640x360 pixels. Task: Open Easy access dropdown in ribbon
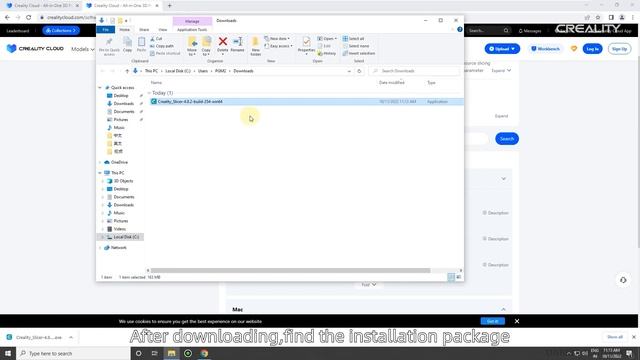278,46
